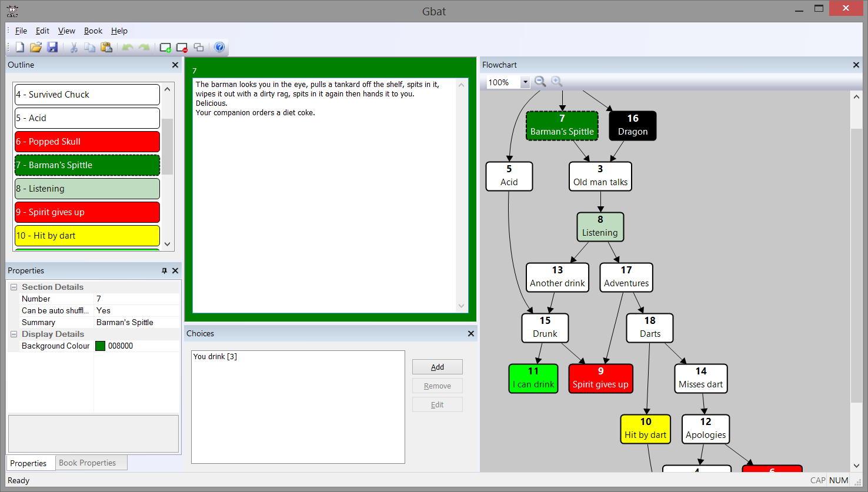This screenshot has height=492, width=868.
Task: Open the Help menu
Action: (x=119, y=31)
